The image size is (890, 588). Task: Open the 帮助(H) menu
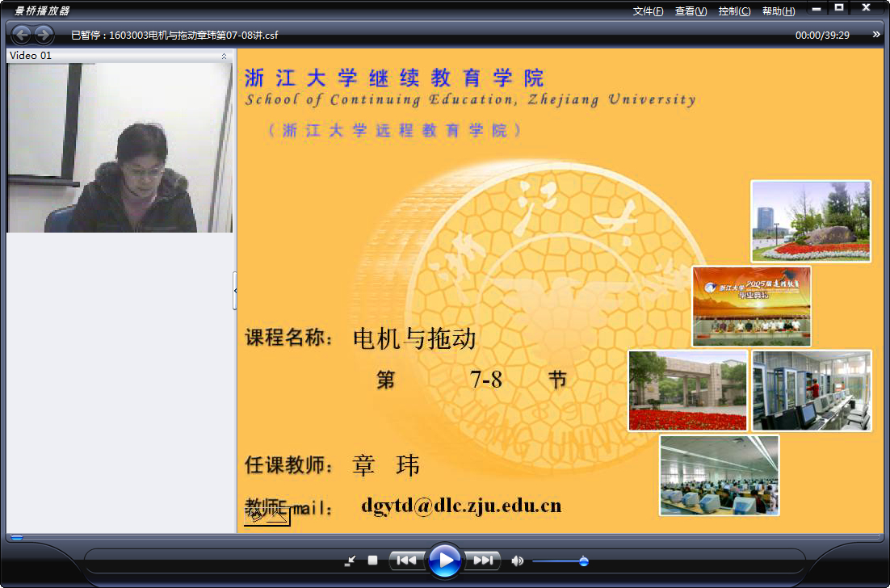(x=779, y=11)
